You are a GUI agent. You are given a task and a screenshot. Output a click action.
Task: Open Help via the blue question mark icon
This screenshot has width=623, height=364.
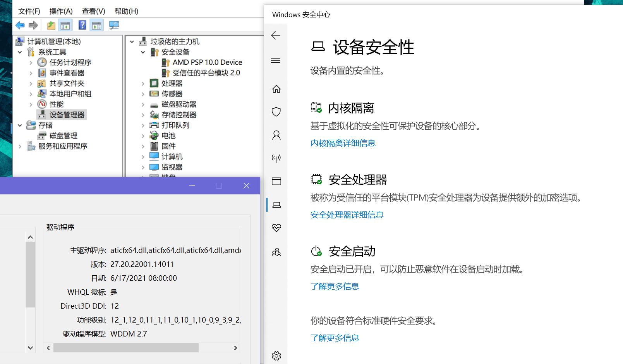click(x=82, y=25)
